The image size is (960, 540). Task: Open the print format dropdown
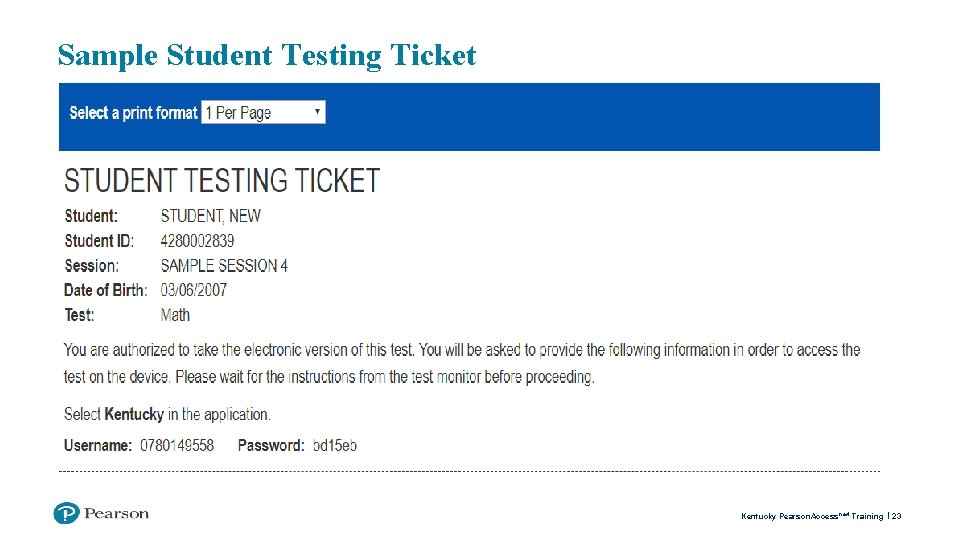tap(264, 113)
